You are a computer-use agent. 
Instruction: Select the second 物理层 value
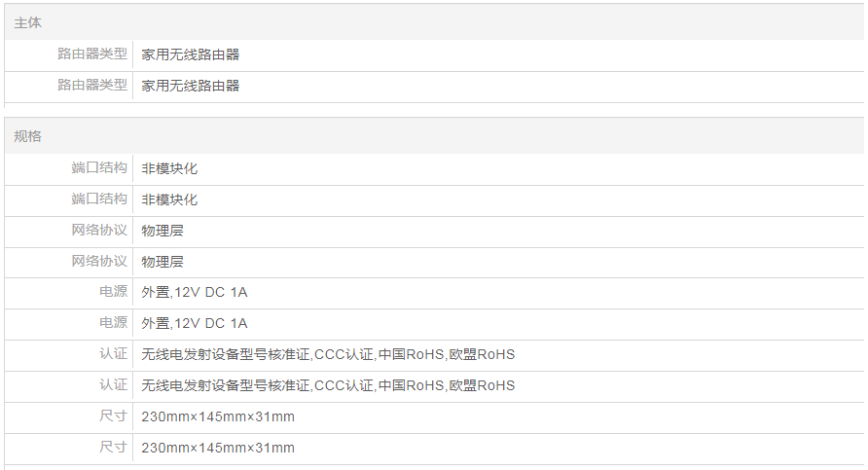coord(163,262)
